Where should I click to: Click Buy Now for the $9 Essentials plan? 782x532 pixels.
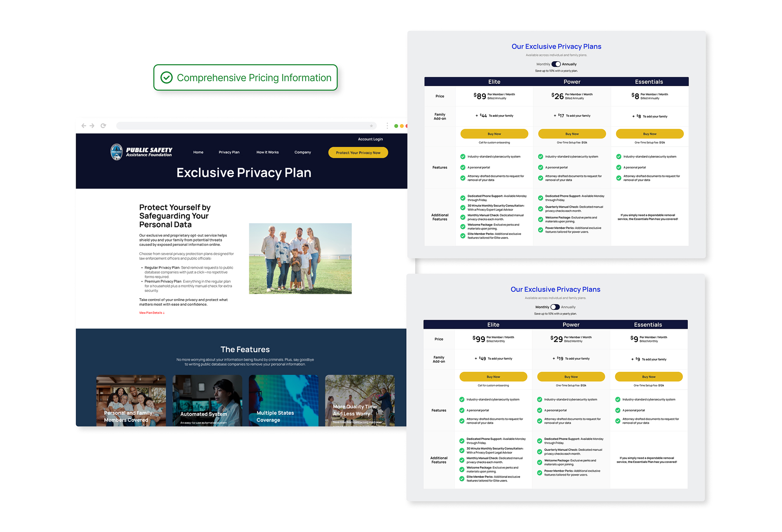649,377
